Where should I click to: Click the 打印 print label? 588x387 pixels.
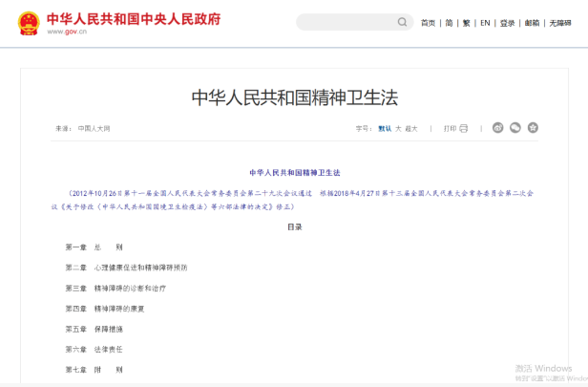(x=450, y=129)
